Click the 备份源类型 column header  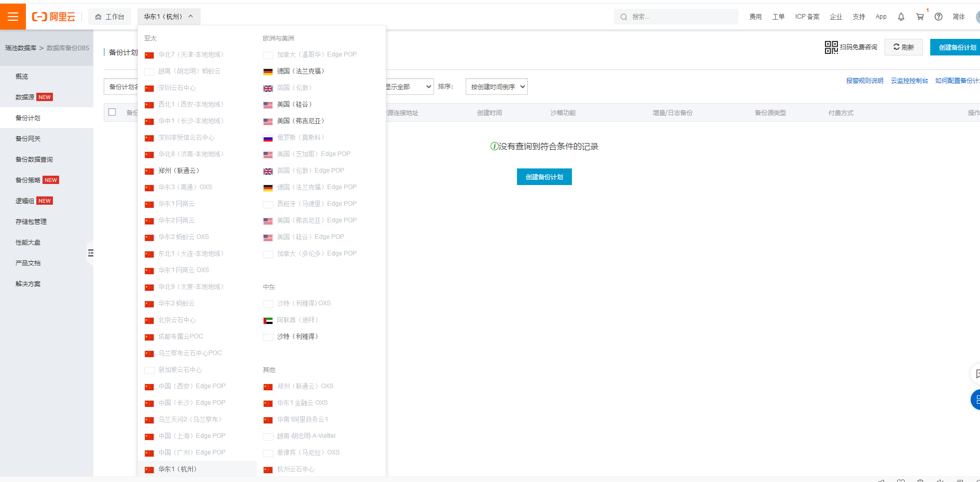pos(771,112)
